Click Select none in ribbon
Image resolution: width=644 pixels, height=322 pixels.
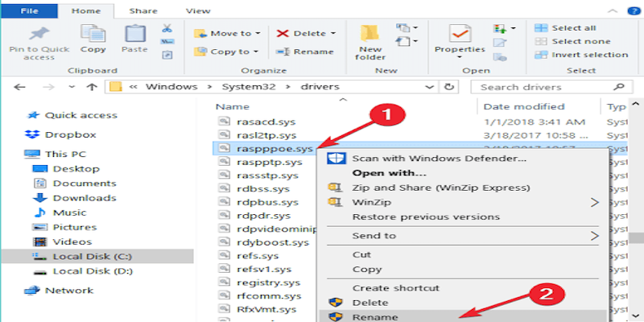pyautogui.click(x=573, y=42)
